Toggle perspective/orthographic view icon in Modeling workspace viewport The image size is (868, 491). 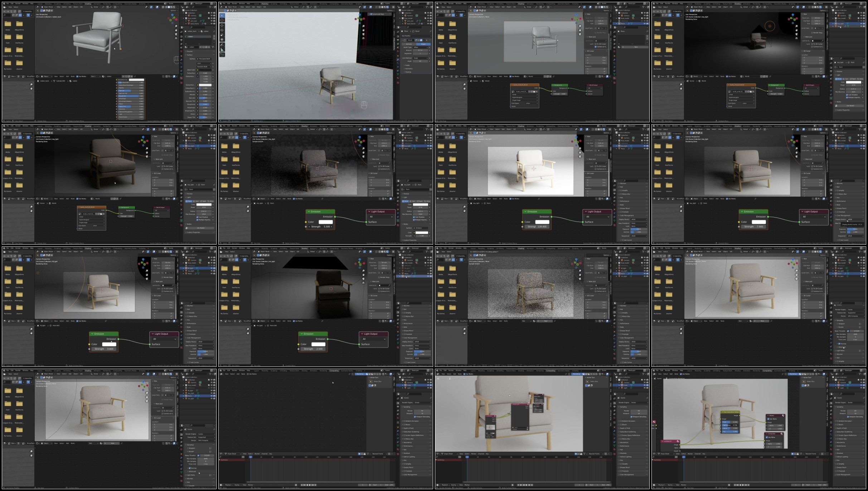pyautogui.click(x=363, y=38)
